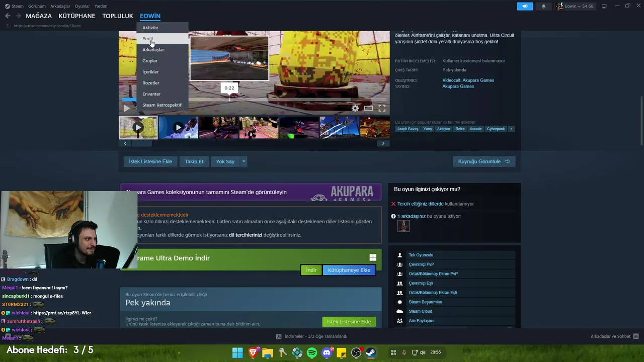The width and height of the screenshot is (644, 362).
Task: Switch to Big Picture mode icon
Action: click(604, 6)
